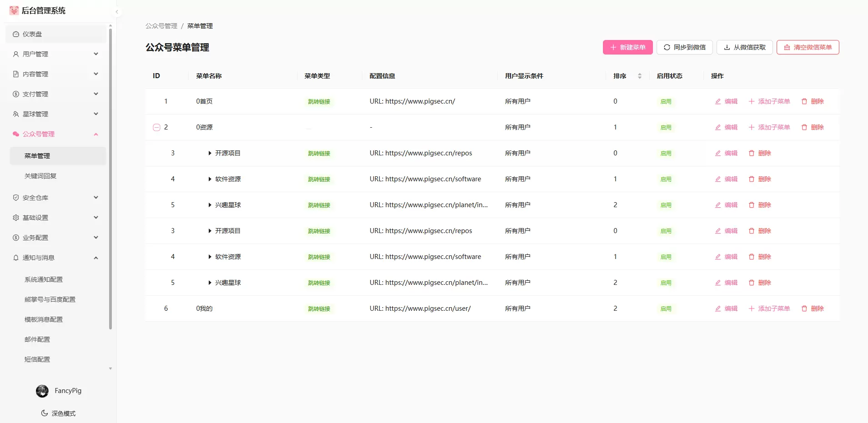Click the 支付管理 coin icon
Screen dimensions: 868x423
(x=16, y=94)
